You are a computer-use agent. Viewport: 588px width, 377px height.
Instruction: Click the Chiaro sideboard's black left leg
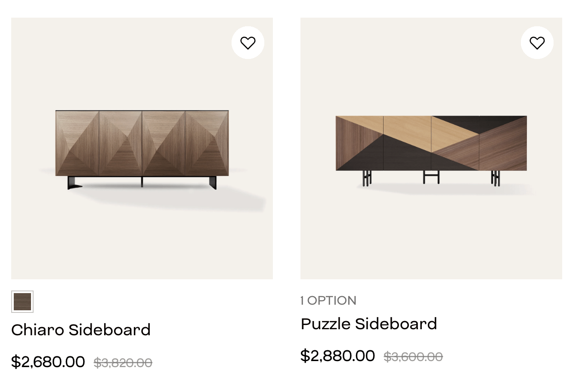coord(73,182)
